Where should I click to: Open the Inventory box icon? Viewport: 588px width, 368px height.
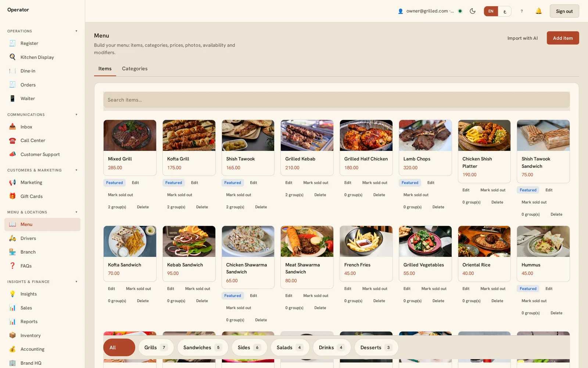tap(12, 335)
